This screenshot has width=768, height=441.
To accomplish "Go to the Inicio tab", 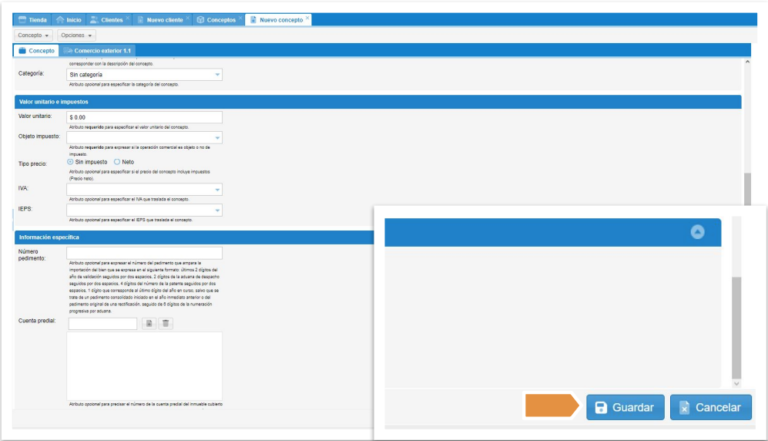I will coord(69,20).
